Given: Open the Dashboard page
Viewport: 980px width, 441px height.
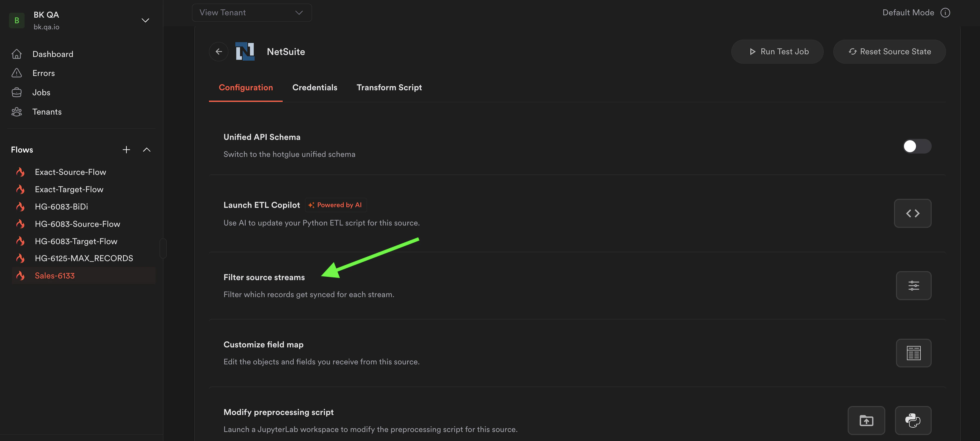Looking at the screenshot, I should pos(53,54).
